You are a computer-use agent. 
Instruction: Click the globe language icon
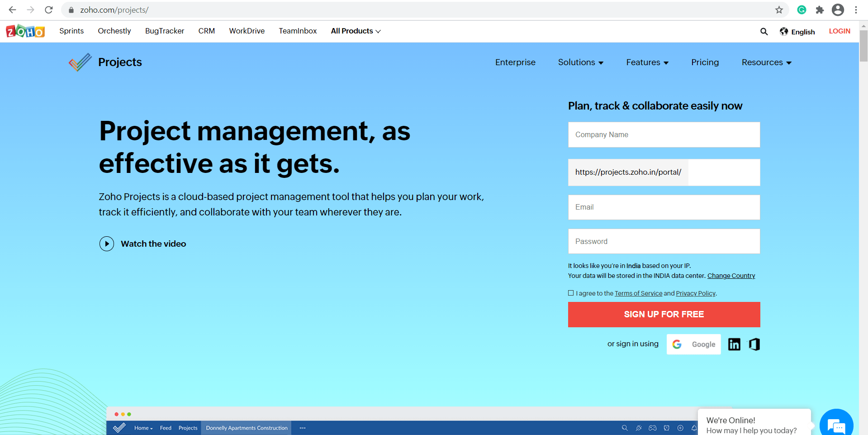click(784, 31)
